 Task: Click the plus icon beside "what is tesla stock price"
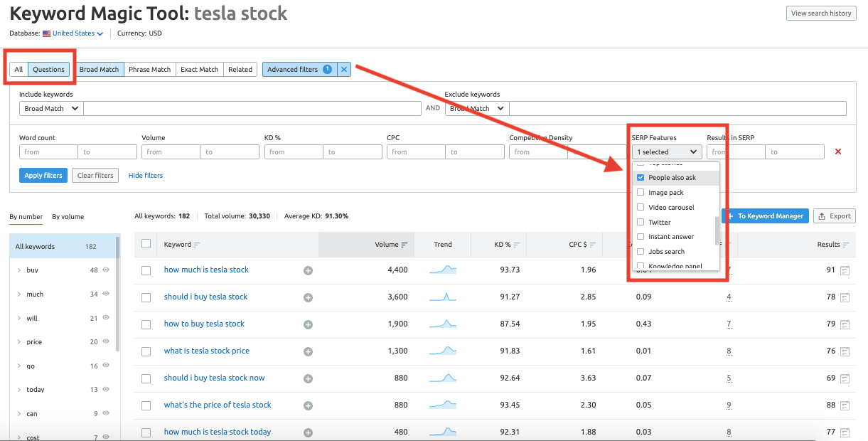pyautogui.click(x=308, y=351)
